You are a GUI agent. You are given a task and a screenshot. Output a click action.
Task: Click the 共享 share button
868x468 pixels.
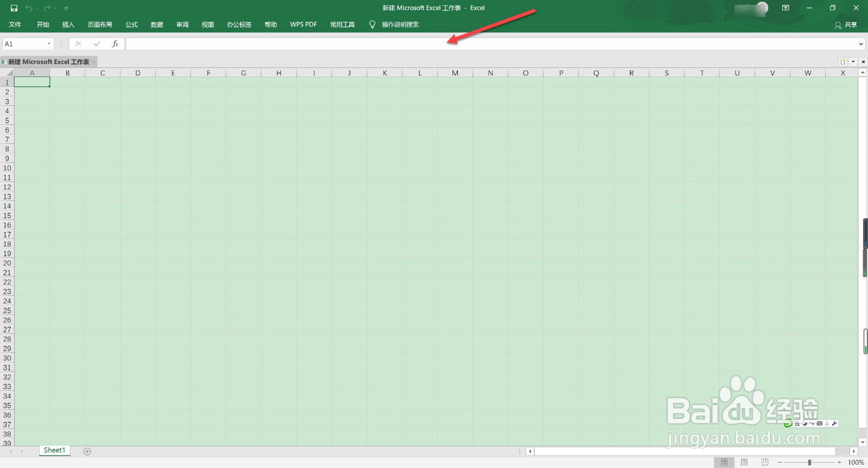[x=846, y=25]
